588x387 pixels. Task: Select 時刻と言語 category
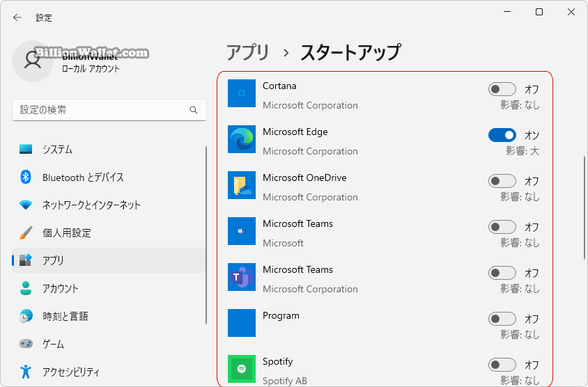(x=109, y=316)
